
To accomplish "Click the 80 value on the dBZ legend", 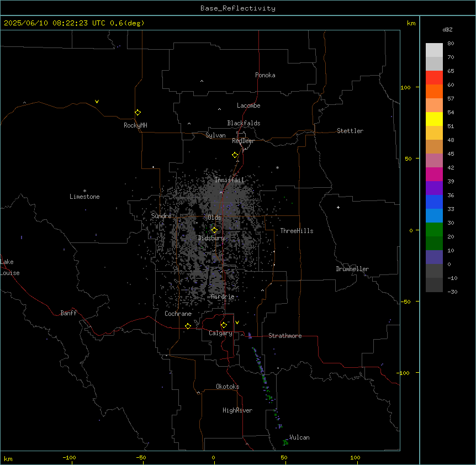I will click(451, 44).
